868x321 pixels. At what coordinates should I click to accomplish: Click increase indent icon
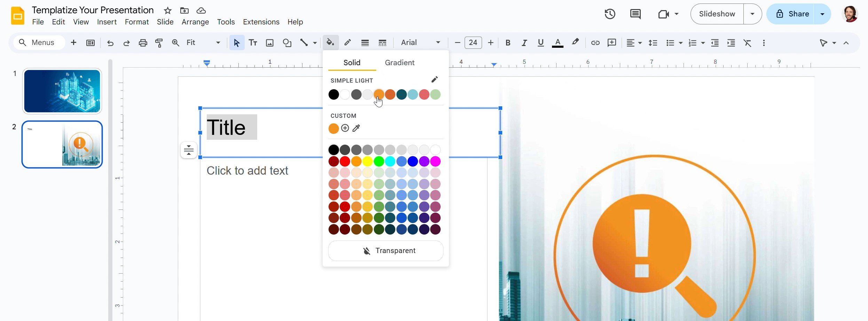pyautogui.click(x=731, y=43)
